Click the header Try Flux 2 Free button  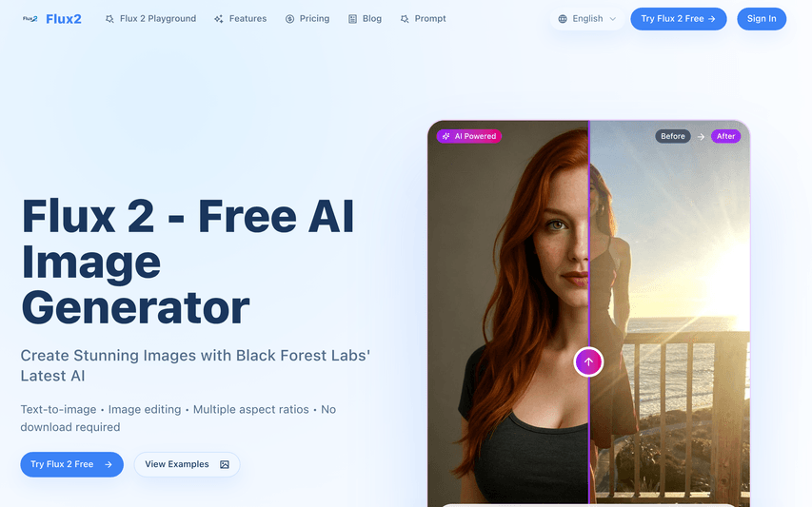coord(679,19)
